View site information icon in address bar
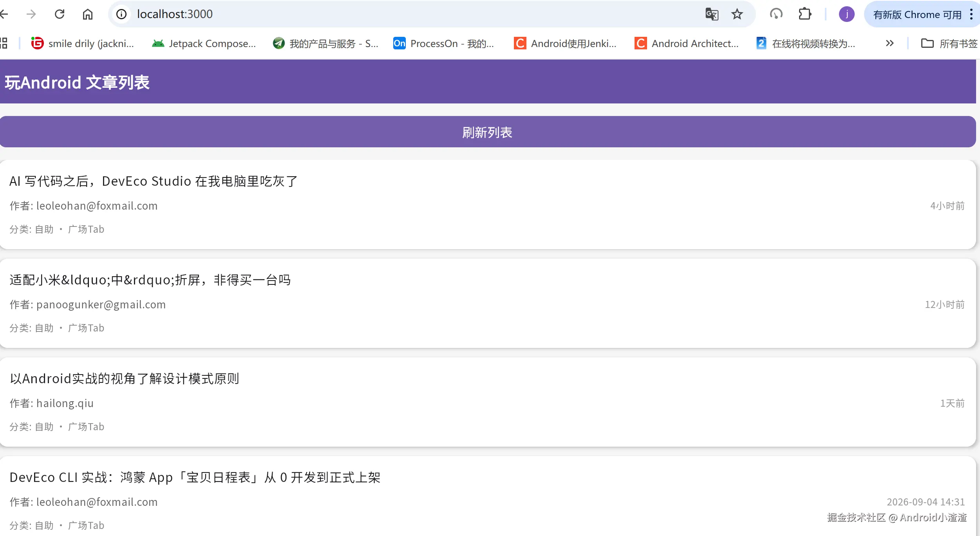Image resolution: width=980 pixels, height=536 pixels. click(121, 14)
